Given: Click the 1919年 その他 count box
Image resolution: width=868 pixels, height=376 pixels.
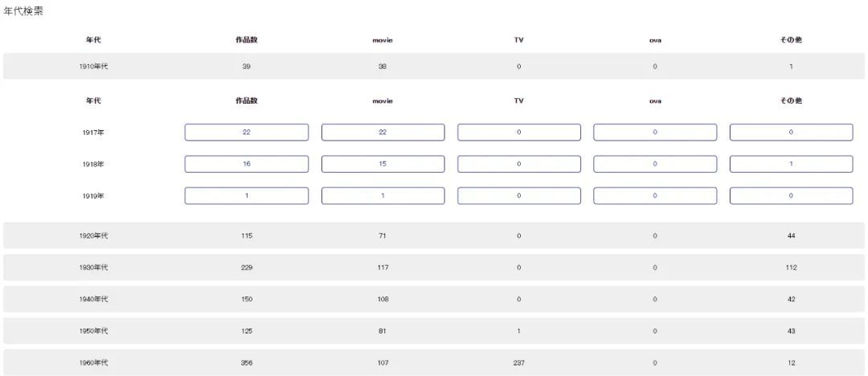Looking at the screenshot, I should (791, 196).
